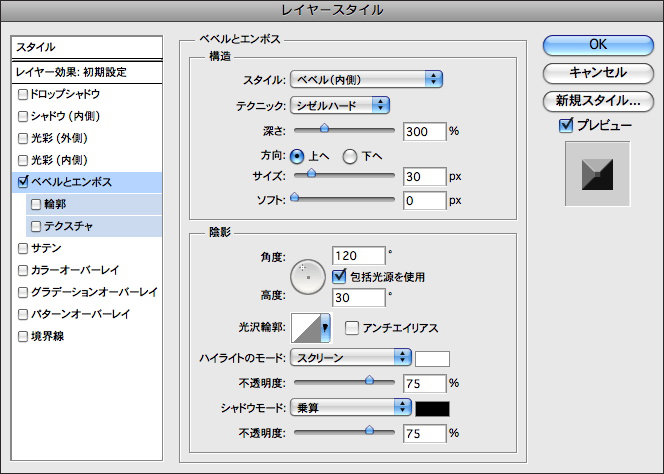Click the angle and altitude light dial
Viewport: 664px width, 474px height.
point(309,277)
